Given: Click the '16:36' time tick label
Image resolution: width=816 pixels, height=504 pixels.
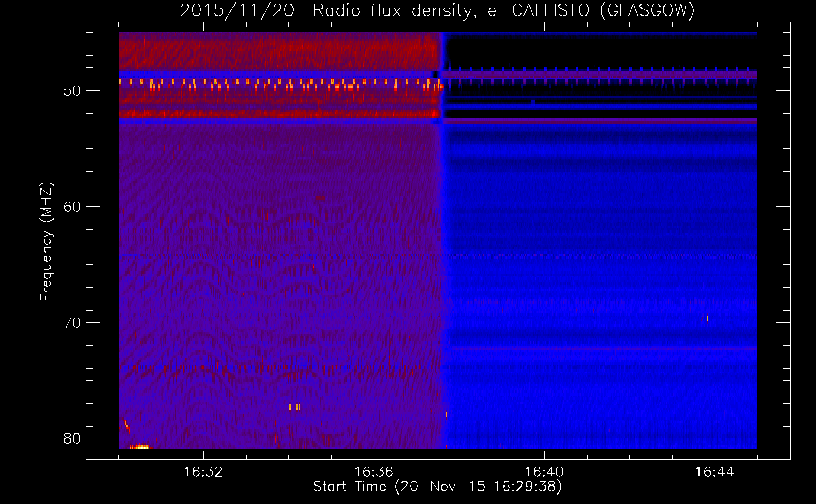Looking at the screenshot, I should click(x=374, y=472).
